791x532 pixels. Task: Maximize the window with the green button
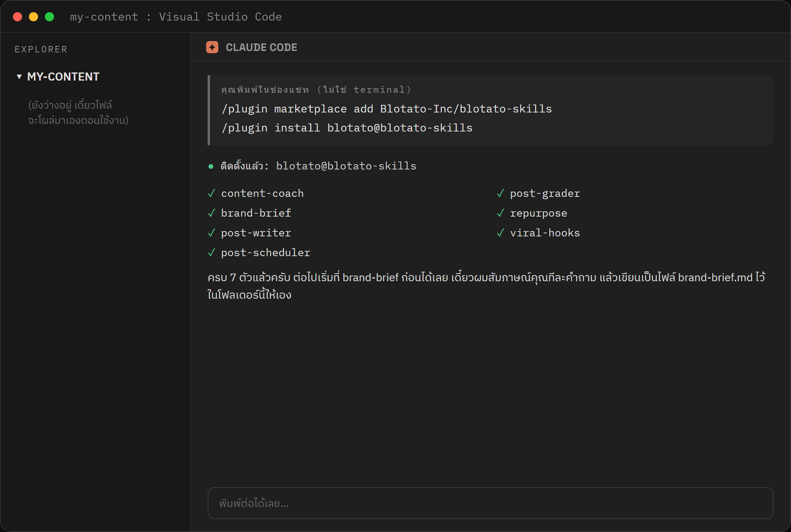coord(49,17)
